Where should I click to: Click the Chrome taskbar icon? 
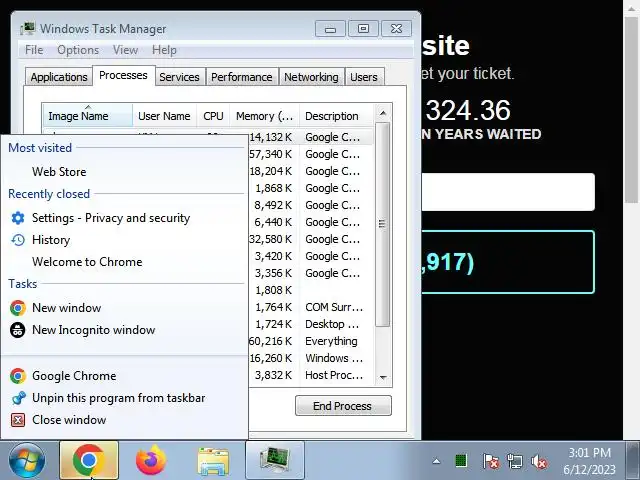pyautogui.click(x=89, y=460)
